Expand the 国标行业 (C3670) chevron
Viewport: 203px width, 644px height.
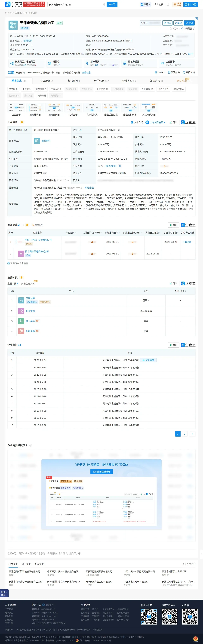coord(68,181)
